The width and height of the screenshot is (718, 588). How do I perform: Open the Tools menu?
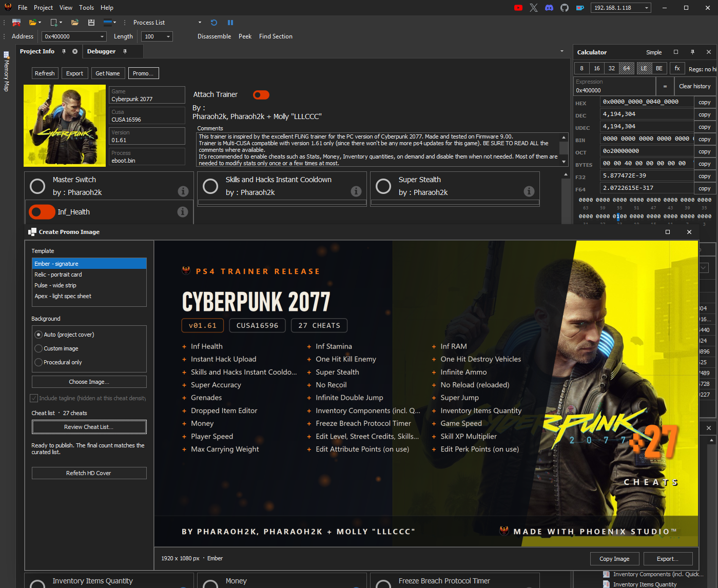pos(87,8)
